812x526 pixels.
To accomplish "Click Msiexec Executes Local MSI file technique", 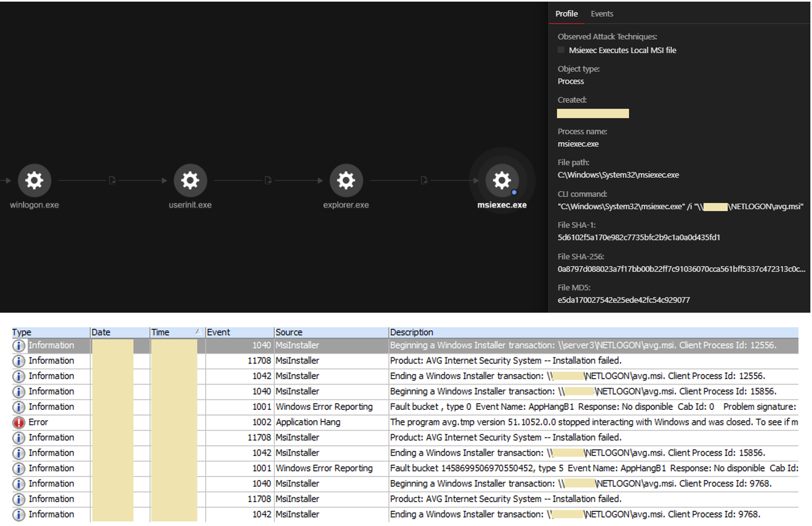I will point(622,50).
